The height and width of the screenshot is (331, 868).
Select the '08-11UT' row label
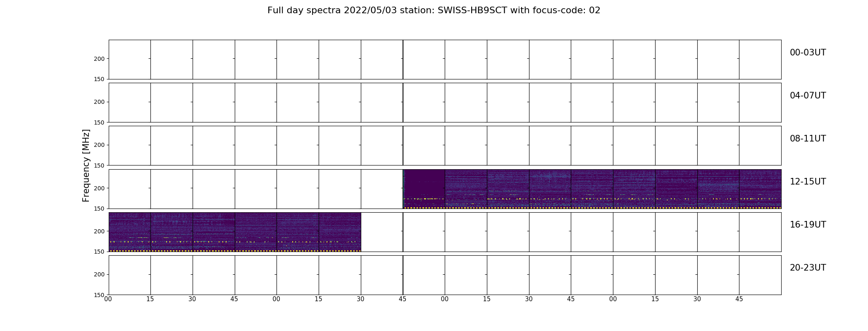808,139
